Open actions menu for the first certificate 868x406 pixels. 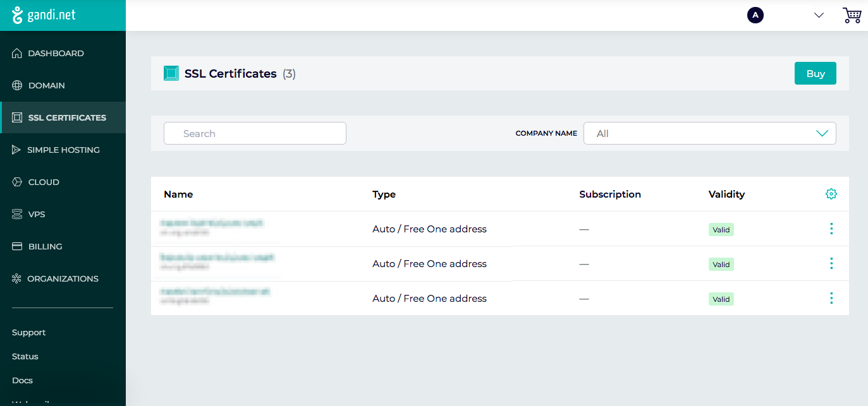(831, 229)
